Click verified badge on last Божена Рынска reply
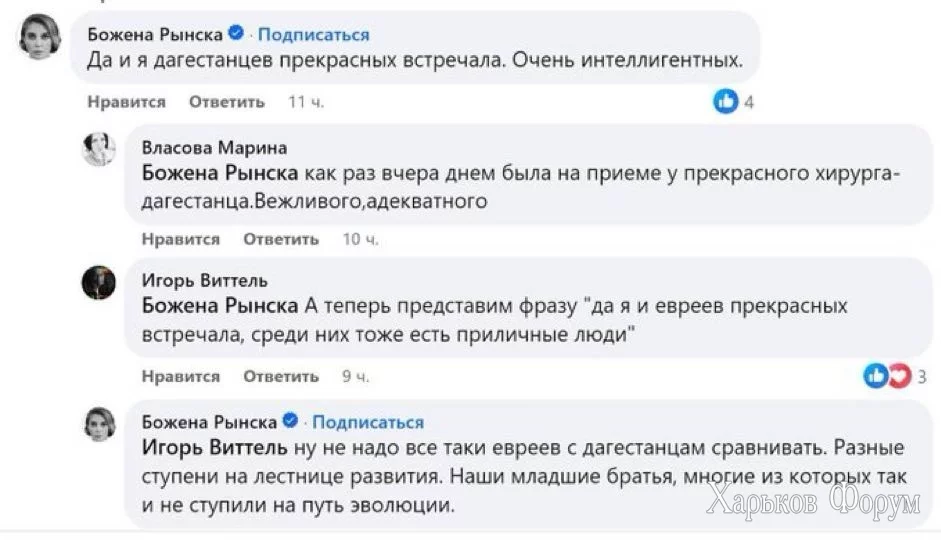The width and height of the screenshot is (941, 540). 290,421
